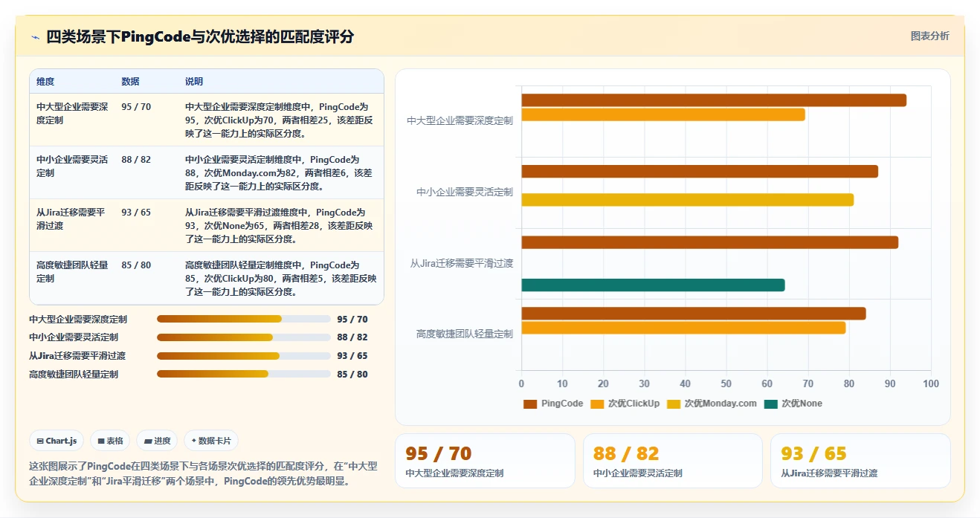The height and width of the screenshot is (518, 980).
Task: Click the 维度 column header
Action: 45,82
